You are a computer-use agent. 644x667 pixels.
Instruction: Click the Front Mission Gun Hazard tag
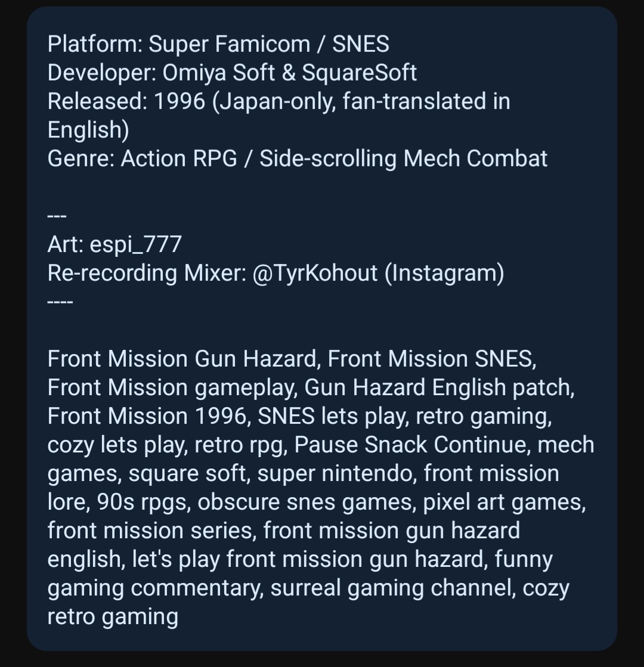pos(181,359)
